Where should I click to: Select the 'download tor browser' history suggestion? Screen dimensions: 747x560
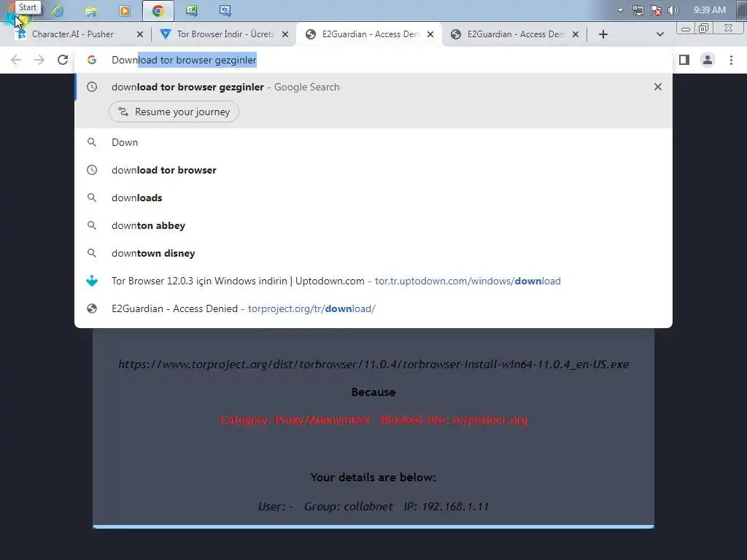pyautogui.click(x=373, y=170)
